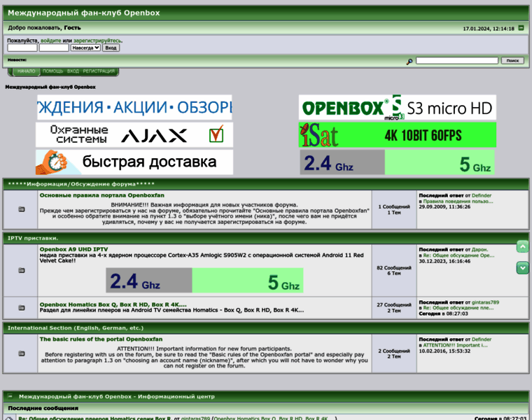The width and height of the screenshot is (532, 420).
Task: Open the 2.4 Ghz 5 Ghz banner under iSat
Action: pos(397,162)
